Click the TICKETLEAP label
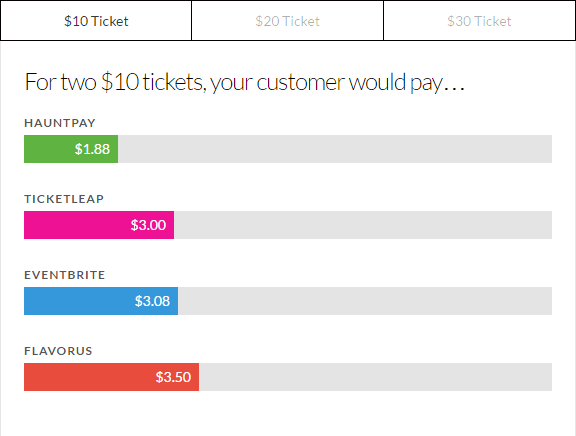The width and height of the screenshot is (576, 436). (x=64, y=199)
